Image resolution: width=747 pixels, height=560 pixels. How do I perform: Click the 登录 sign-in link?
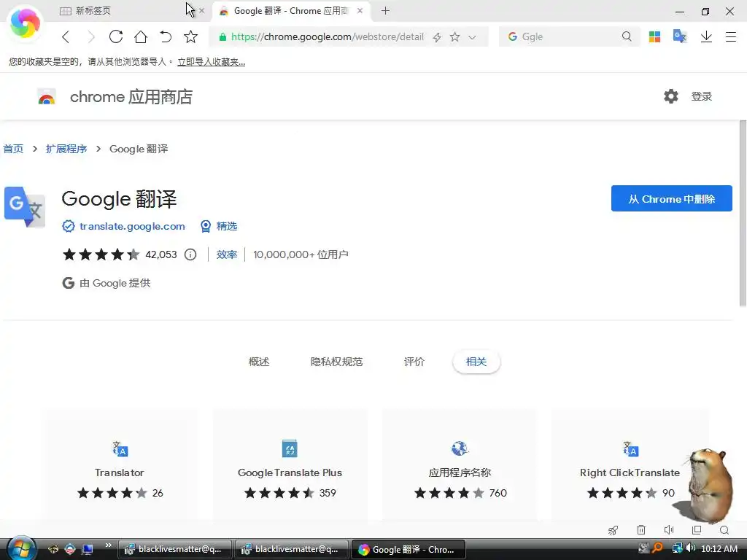tap(701, 96)
